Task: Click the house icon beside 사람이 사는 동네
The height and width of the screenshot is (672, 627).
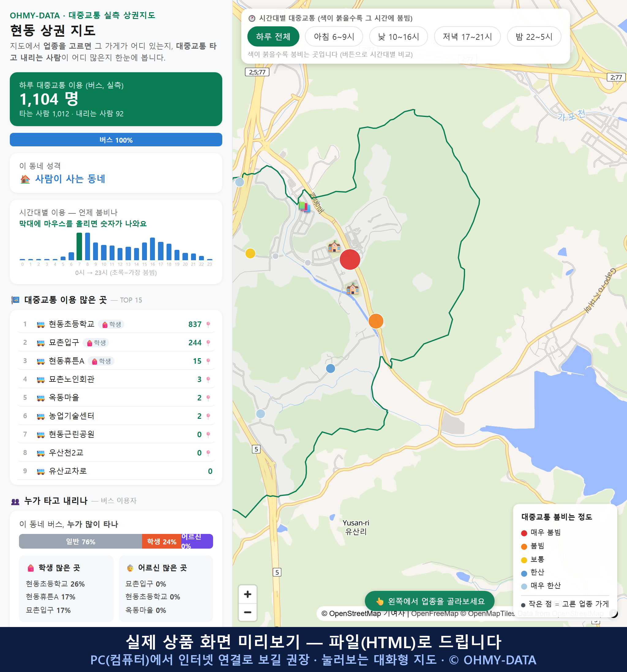Action: pyautogui.click(x=25, y=179)
